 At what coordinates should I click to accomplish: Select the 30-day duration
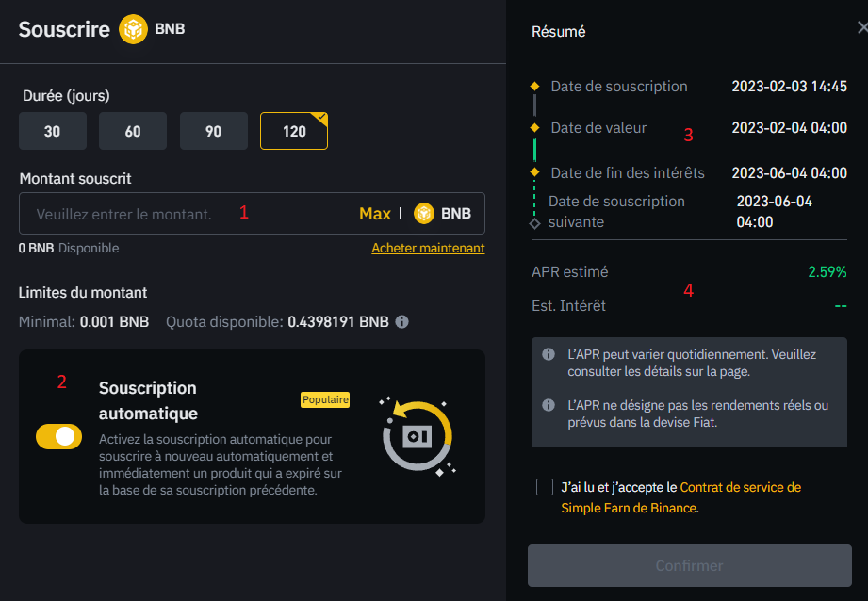[52, 131]
